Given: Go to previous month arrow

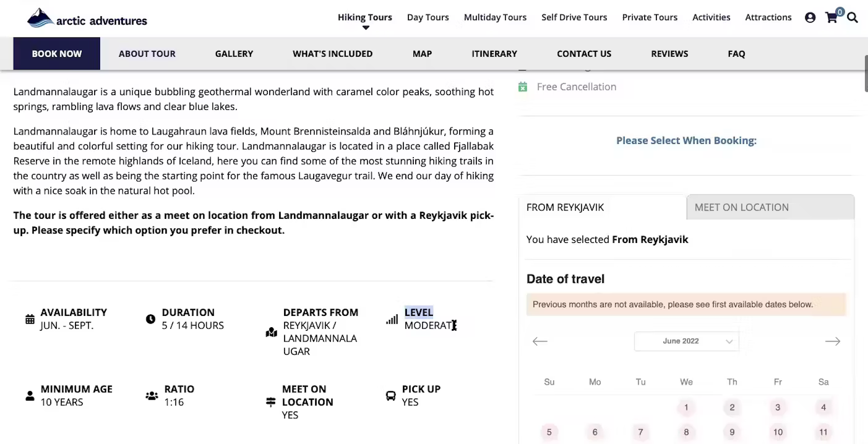Looking at the screenshot, I should 540,341.
